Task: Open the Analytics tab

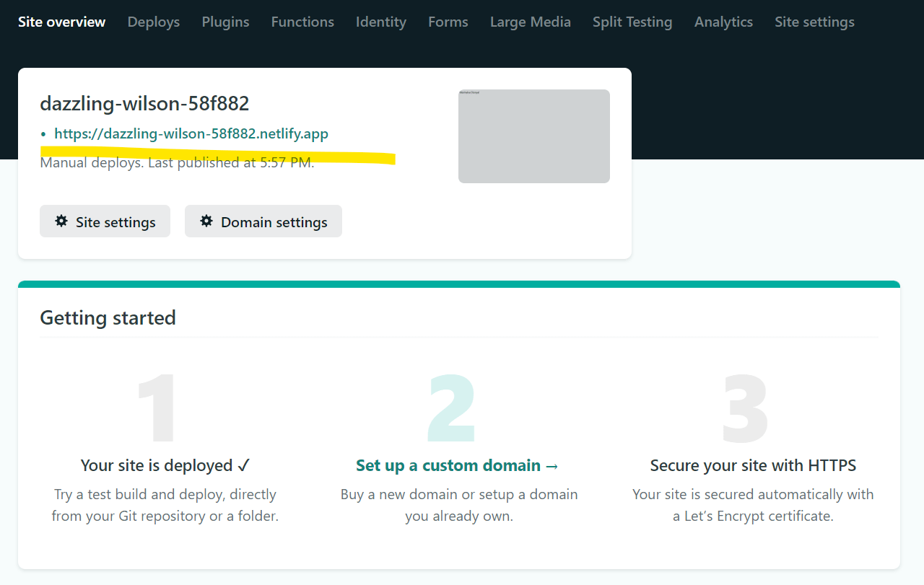Action: [x=723, y=22]
